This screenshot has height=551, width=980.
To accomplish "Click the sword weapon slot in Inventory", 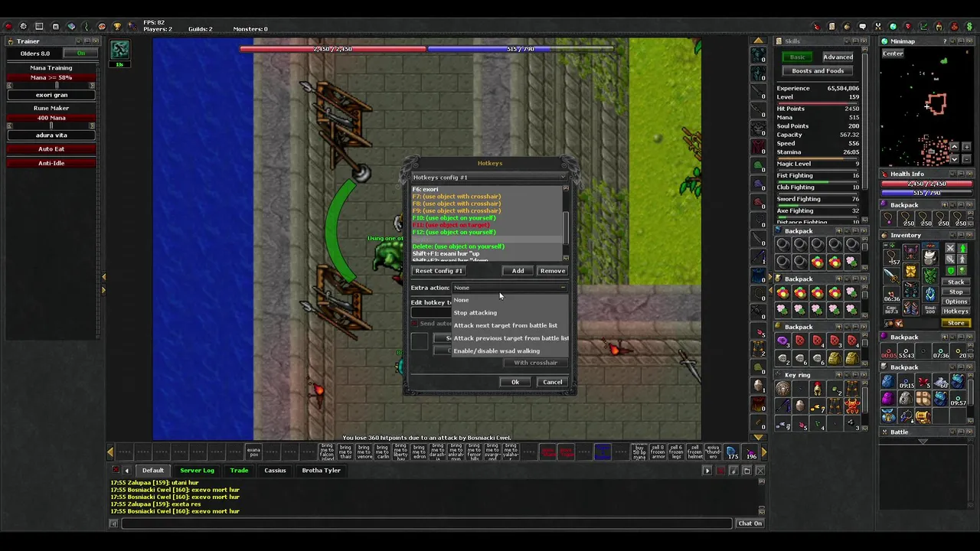I will (892, 274).
